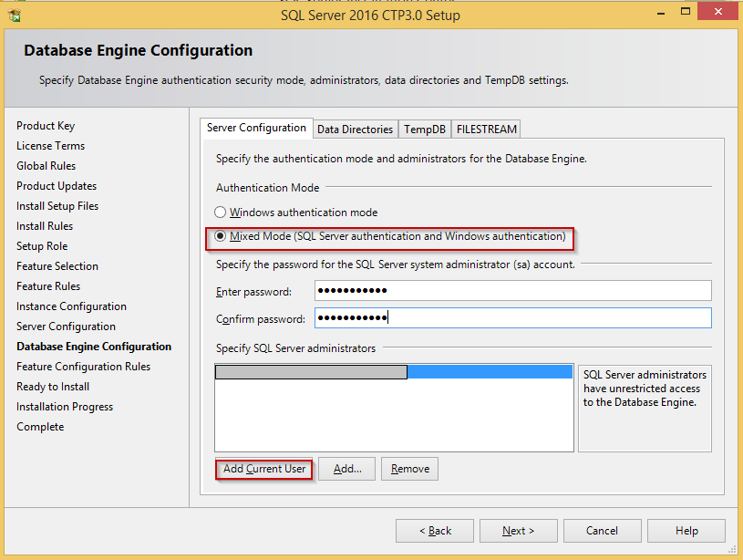The height and width of the screenshot is (560, 743).
Task: Open the FILESTREAM tab
Action: (x=486, y=130)
